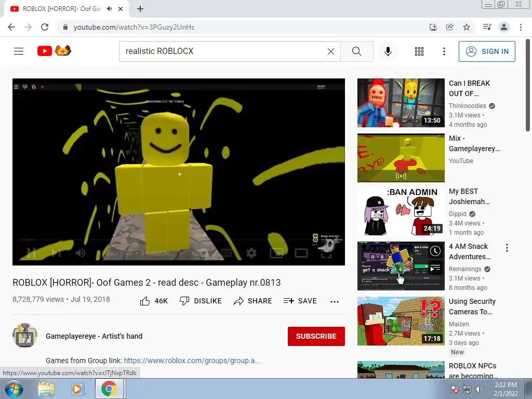The height and width of the screenshot is (399, 532).
Task: Click the address bar URL
Action: coord(134,27)
